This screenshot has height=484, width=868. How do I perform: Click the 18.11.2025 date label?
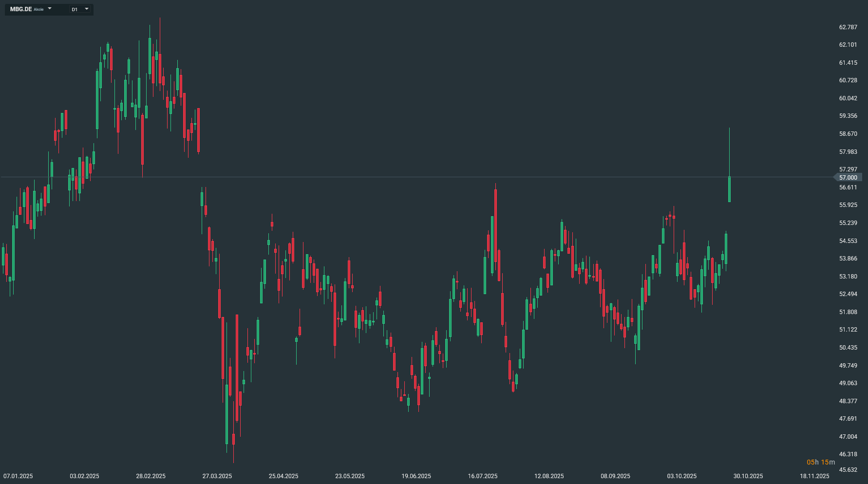[x=814, y=476]
